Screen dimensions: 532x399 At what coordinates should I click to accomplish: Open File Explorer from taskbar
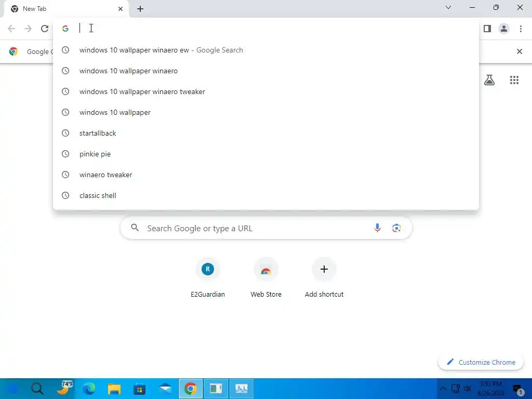coord(114,389)
